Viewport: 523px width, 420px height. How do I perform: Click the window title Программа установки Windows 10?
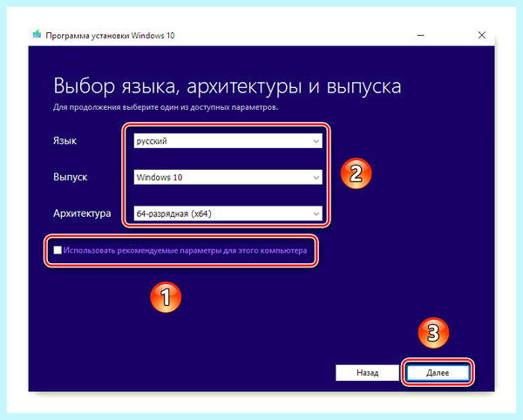(x=110, y=36)
